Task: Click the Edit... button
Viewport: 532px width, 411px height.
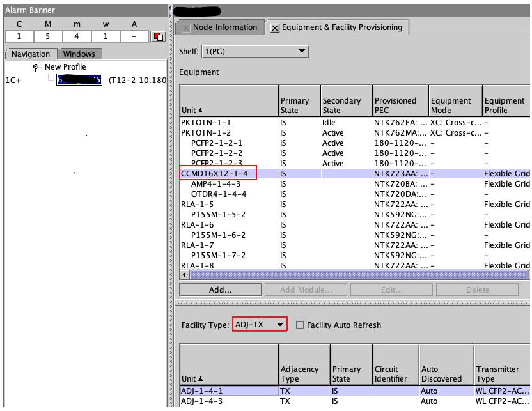Action: (x=391, y=290)
